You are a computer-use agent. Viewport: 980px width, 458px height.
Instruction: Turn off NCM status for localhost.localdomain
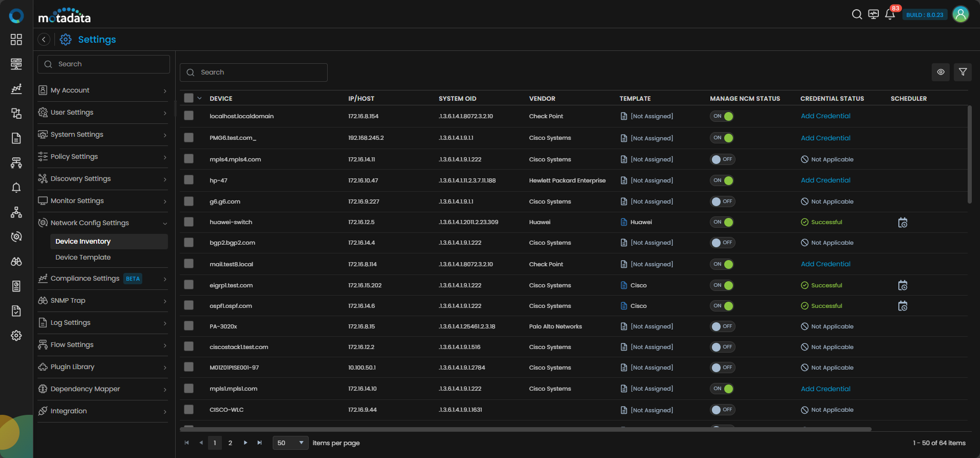click(722, 116)
